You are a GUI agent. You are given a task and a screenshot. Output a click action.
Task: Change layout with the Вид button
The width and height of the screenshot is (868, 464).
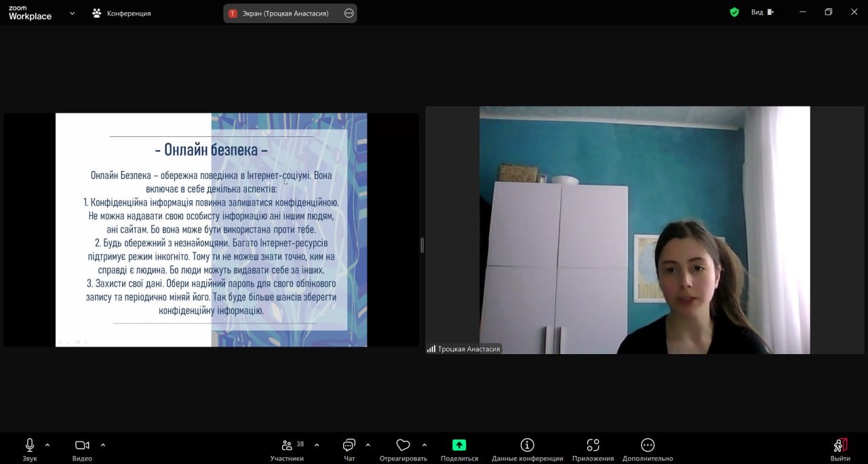(x=762, y=12)
